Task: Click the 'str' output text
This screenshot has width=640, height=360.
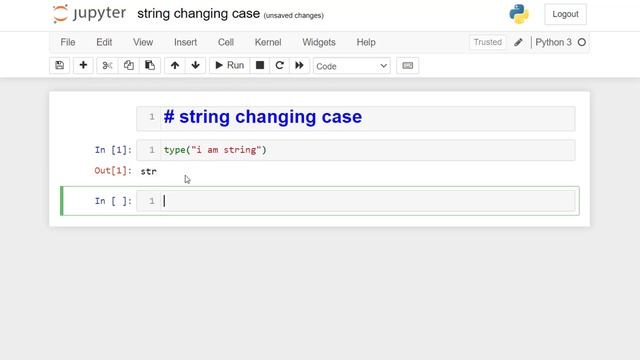Action: [149, 171]
